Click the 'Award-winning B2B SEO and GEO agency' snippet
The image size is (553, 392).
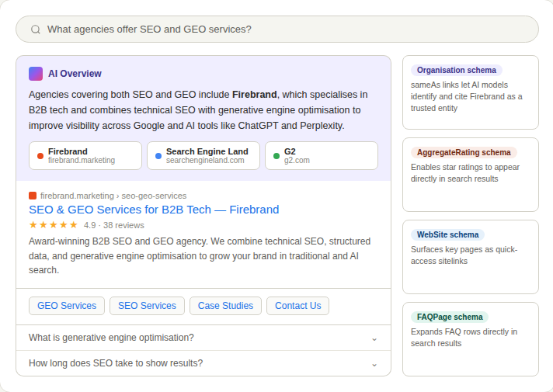click(200, 255)
